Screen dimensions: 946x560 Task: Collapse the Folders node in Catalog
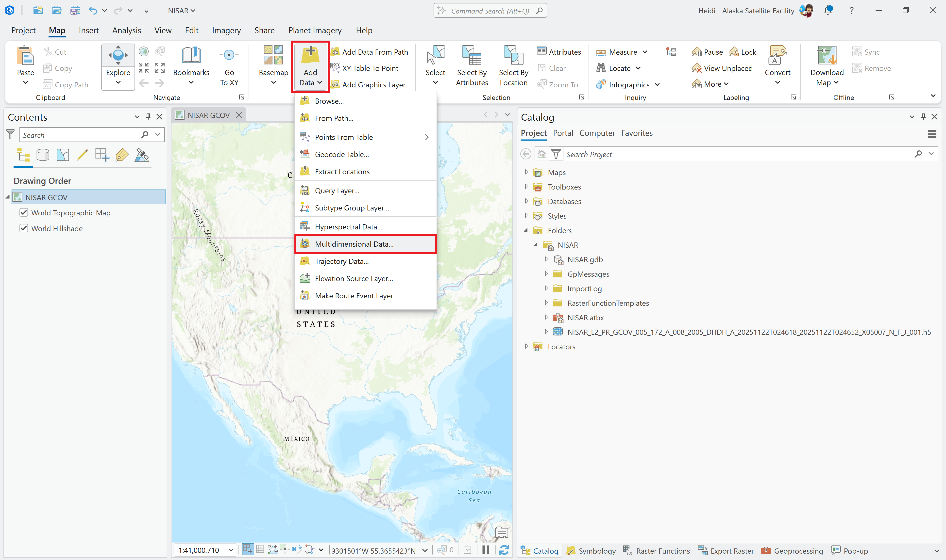click(526, 230)
